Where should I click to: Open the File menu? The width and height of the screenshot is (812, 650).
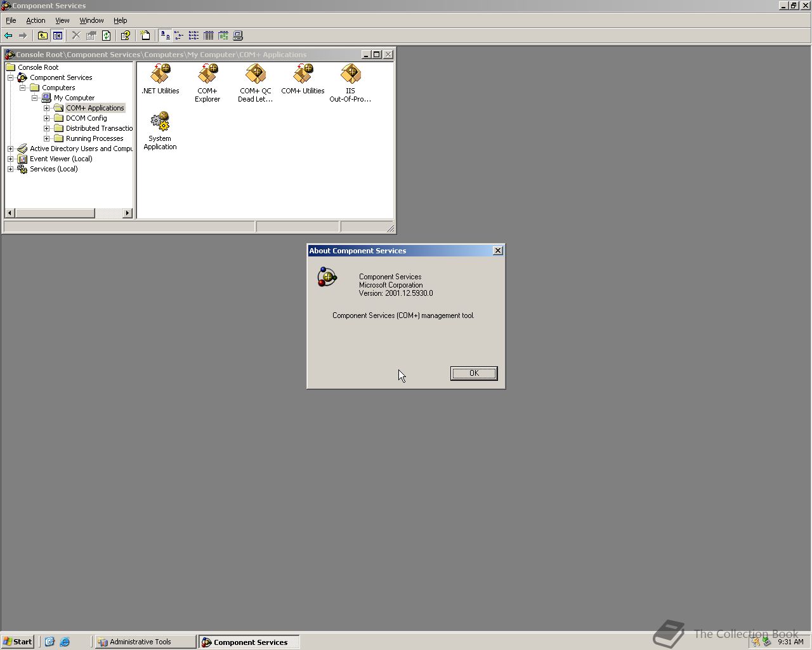click(11, 20)
